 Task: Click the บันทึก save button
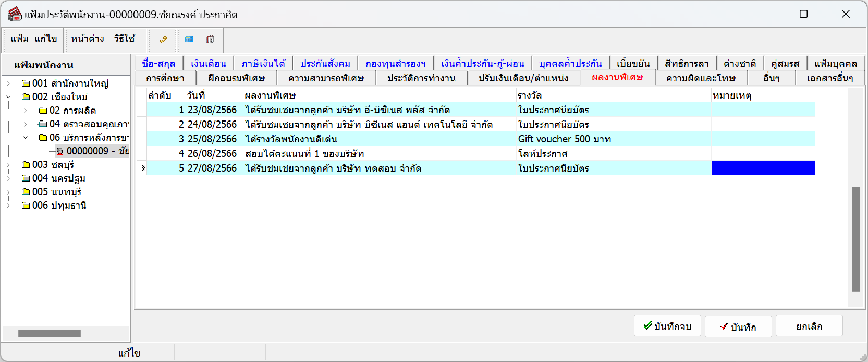click(x=738, y=327)
